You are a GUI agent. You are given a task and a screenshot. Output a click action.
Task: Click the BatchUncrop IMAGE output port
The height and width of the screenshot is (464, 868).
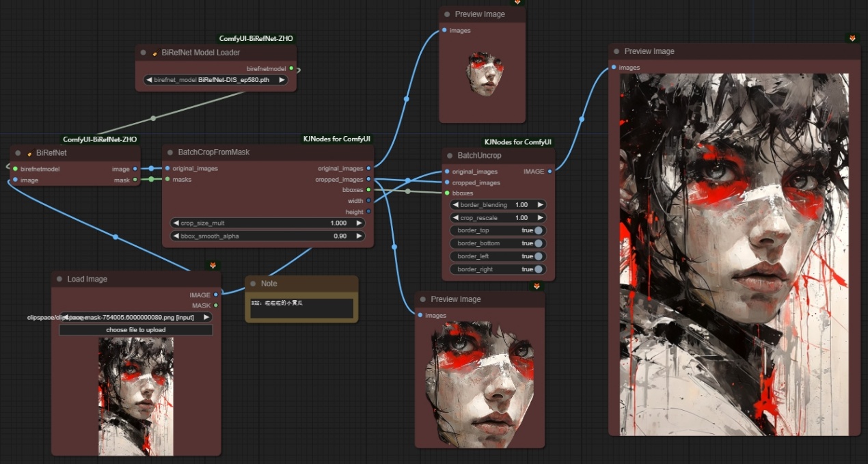pyautogui.click(x=550, y=172)
